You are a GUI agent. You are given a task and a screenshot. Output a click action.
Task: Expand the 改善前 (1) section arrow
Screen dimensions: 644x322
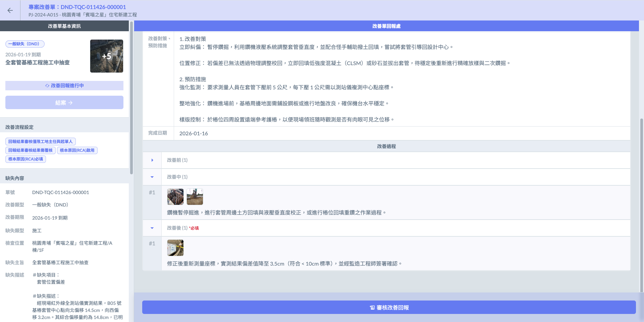point(152,160)
